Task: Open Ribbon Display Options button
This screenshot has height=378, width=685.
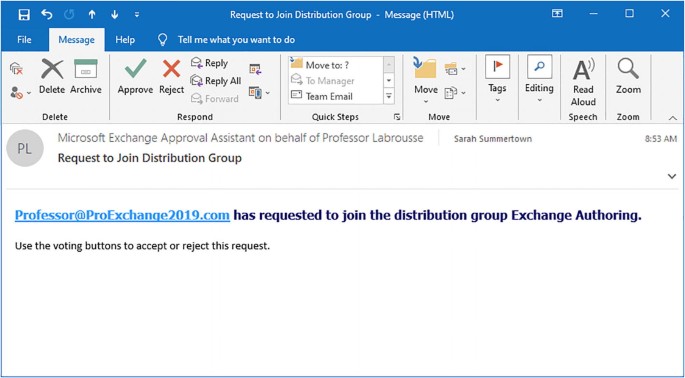Action: coord(557,14)
